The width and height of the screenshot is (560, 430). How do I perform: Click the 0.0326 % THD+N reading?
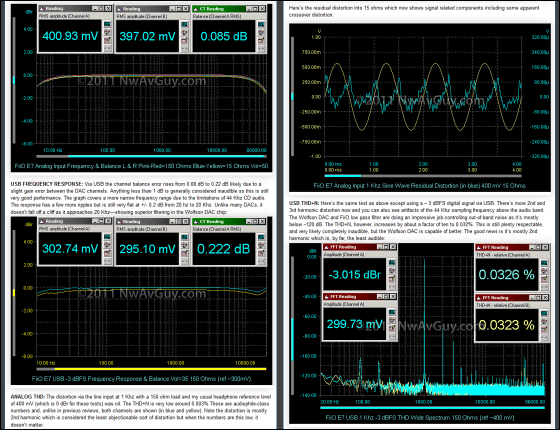(x=507, y=274)
